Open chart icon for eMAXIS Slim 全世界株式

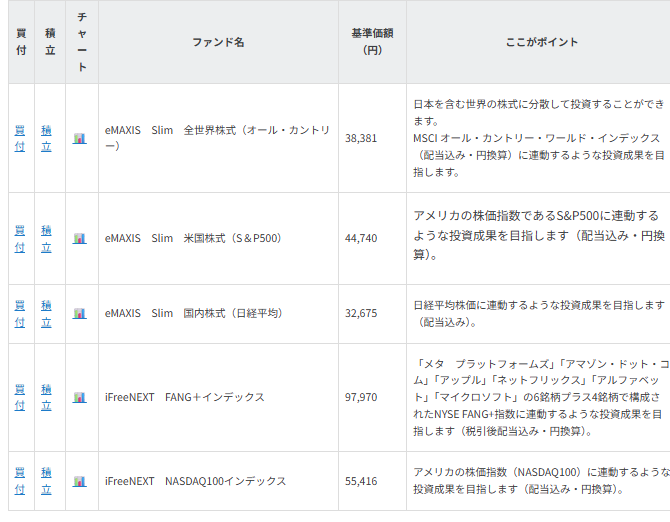(79, 138)
